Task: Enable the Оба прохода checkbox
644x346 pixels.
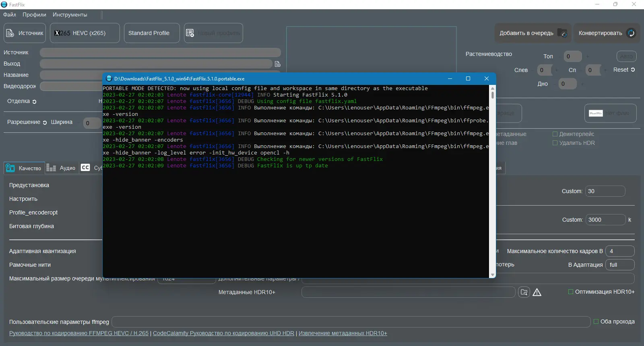Action: tap(596, 321)
